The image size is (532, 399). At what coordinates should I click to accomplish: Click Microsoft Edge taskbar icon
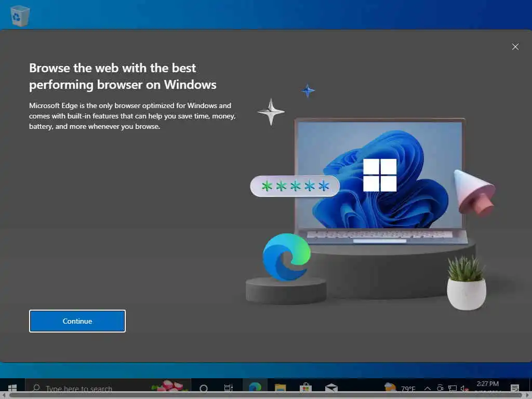pyautogui.click(x=255, y=387)
